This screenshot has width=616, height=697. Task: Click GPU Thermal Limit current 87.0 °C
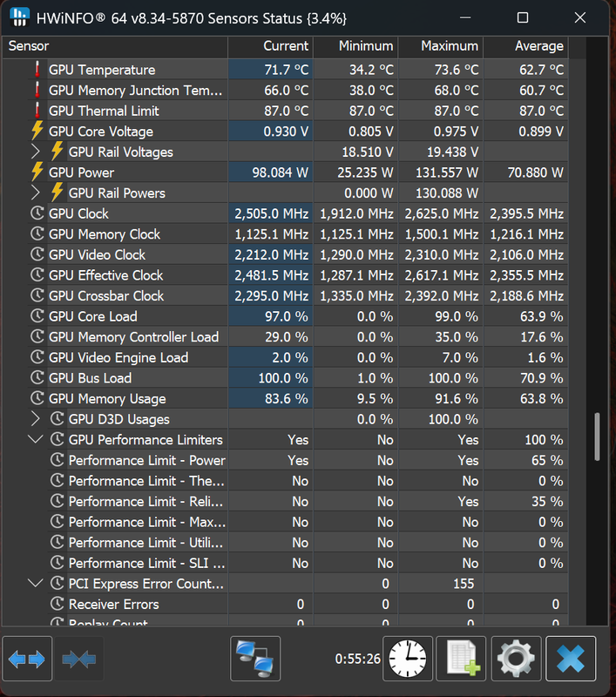(287, 111)
